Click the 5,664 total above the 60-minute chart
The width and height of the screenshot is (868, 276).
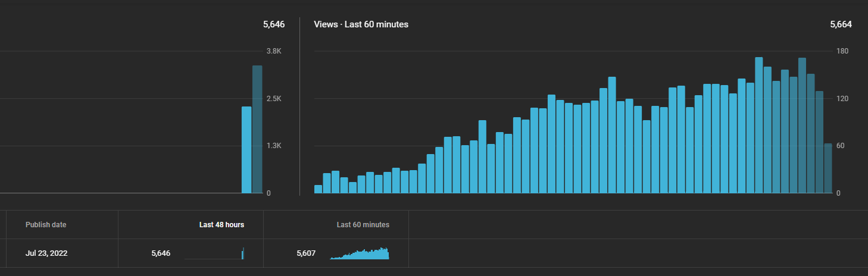click(841, 24)
